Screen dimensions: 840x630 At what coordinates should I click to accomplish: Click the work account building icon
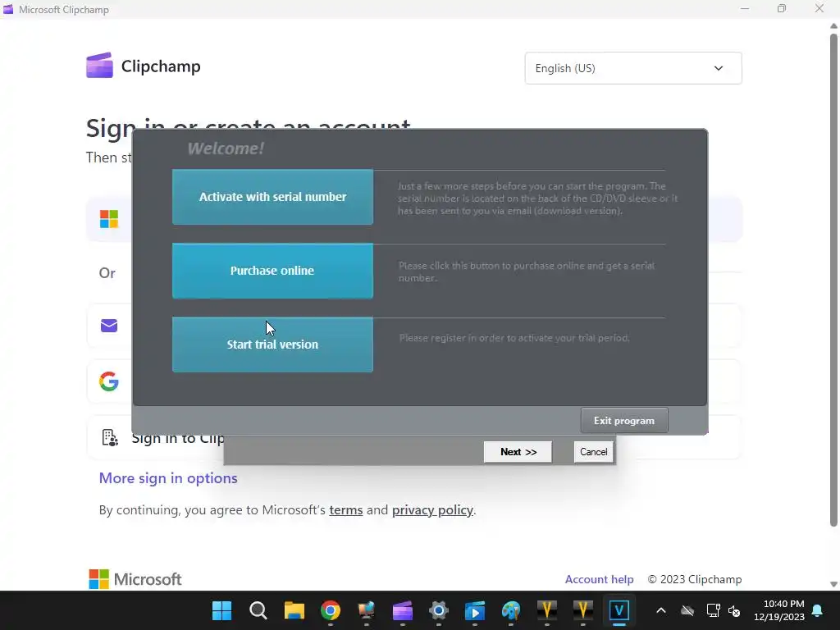110,438
